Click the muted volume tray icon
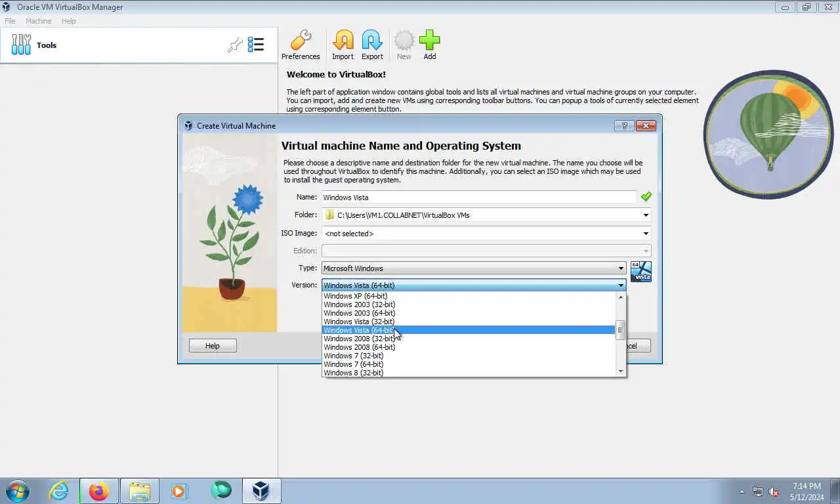This screenshot has height=504, width=840. click(774, 492)
